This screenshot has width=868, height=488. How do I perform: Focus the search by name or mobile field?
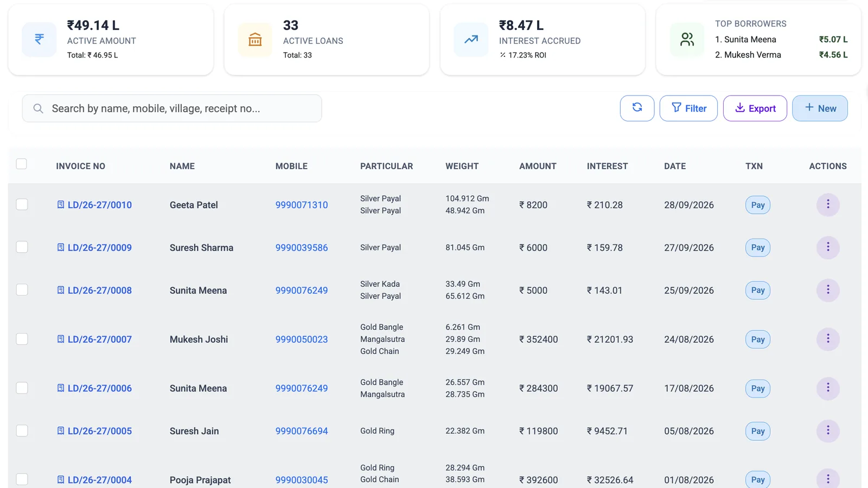pos(172,108)
